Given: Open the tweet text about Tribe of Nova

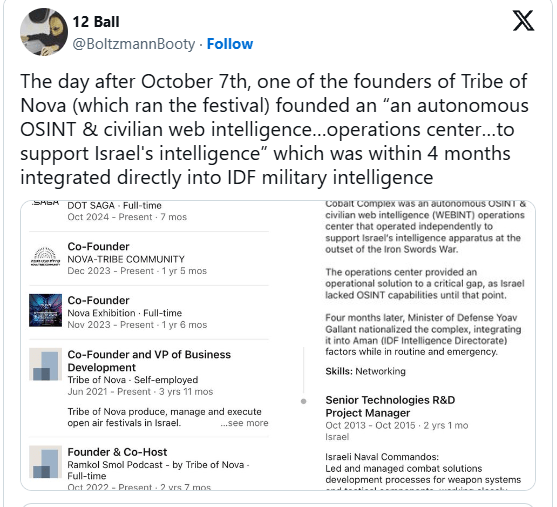Looking at the screenshot, I should (x=274, y=129).
